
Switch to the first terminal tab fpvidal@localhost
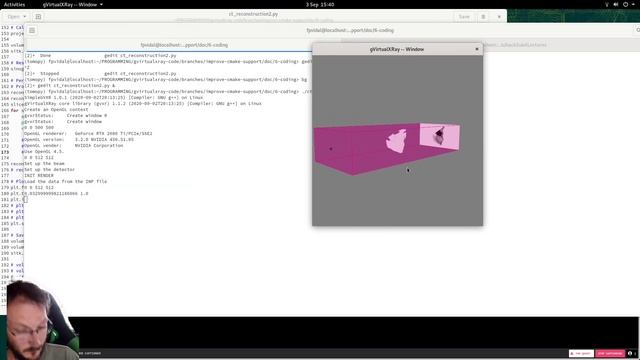(184, 45)
